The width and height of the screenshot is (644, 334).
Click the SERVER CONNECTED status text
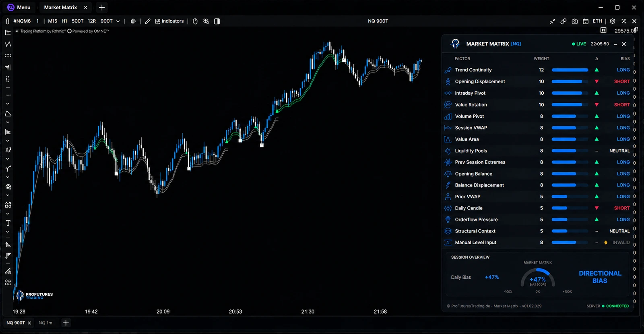point(608,306)
